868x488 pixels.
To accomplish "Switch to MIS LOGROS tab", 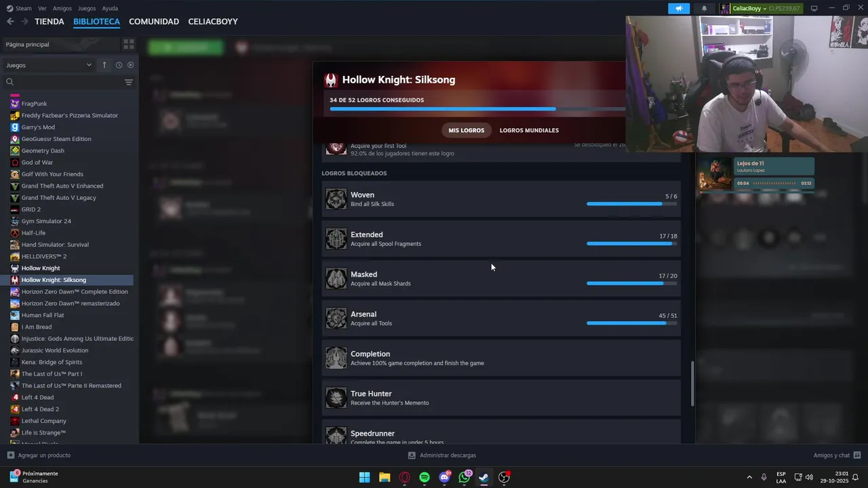I will click(x=467, y=130).
